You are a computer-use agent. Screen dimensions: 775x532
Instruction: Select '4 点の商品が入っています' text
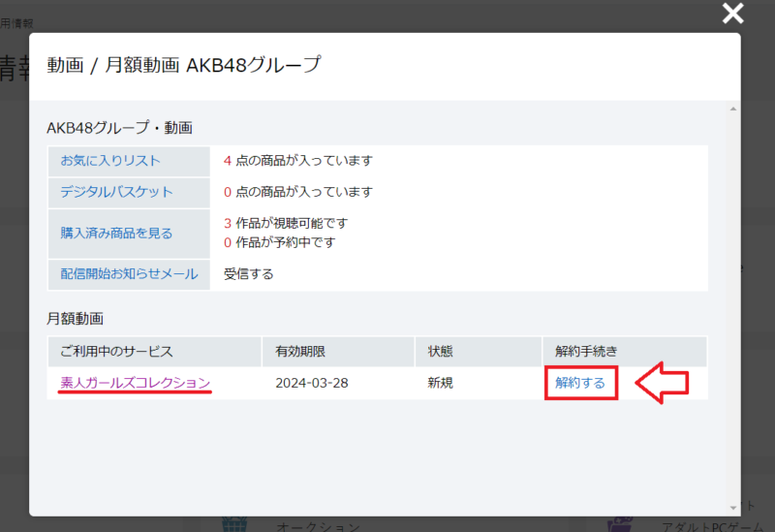(x=298, y=161)
